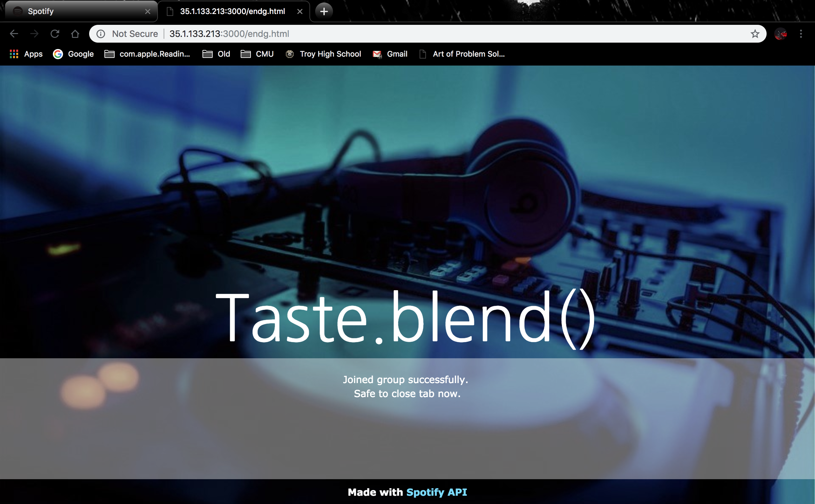
Task: View site info next to Not Secure
Action: click(x=101, y=34)
